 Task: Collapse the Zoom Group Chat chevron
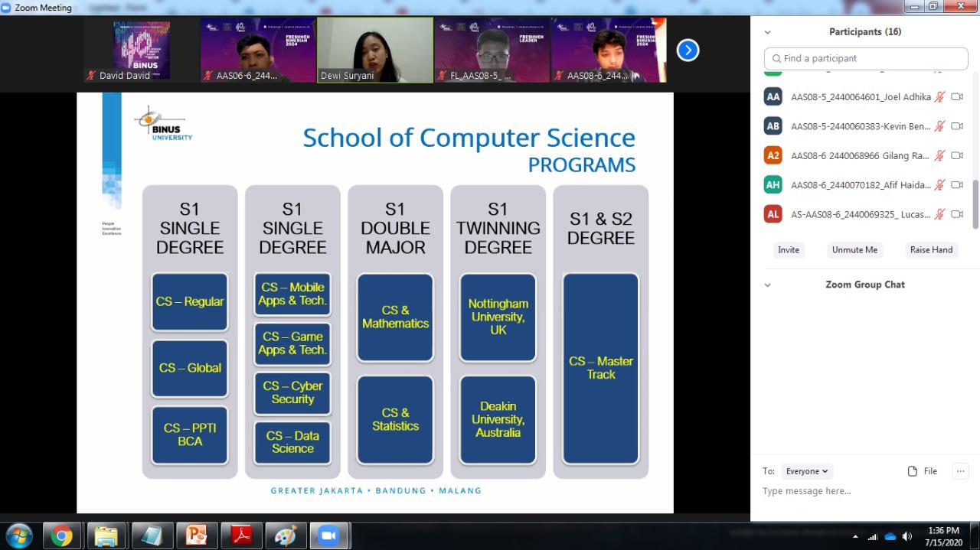pyautogui.click(x=768, y=285)
